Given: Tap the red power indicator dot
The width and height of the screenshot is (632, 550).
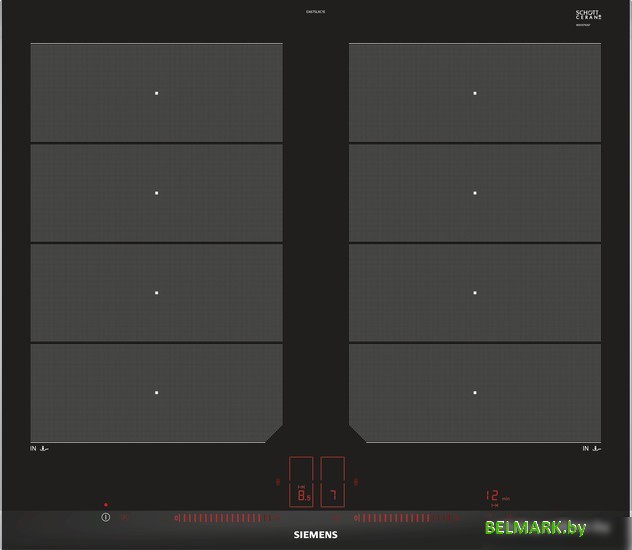Looking at the screenshot, I should coord(105,505).
